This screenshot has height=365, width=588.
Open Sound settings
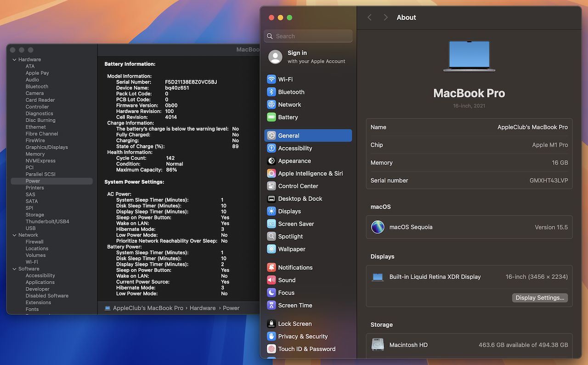pyautogui.click(x=308, y=280)
